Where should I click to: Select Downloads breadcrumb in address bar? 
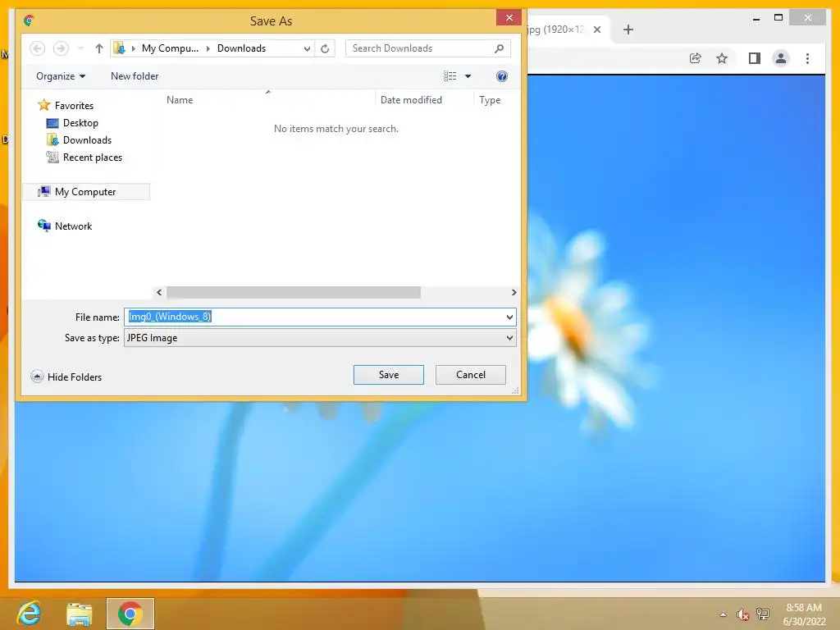coord(241,48)
